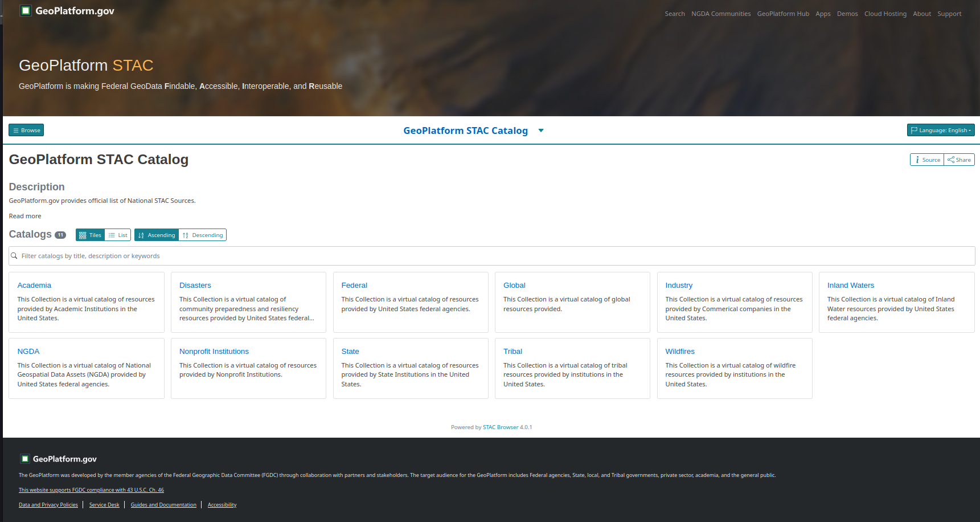Screen dimensions: 980x522
Task: Click the GeoPlatform.gov logo icon in header
Action: [25, 10]
